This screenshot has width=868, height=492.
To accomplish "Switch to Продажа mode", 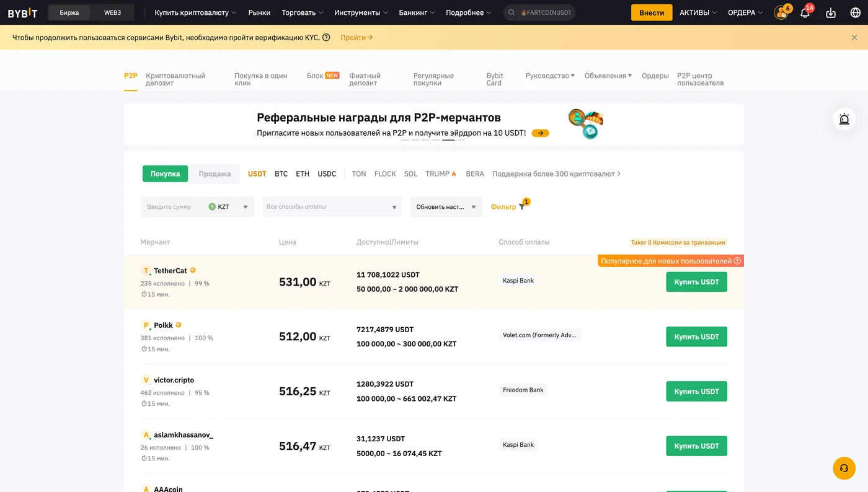I will tap(215, 174).
